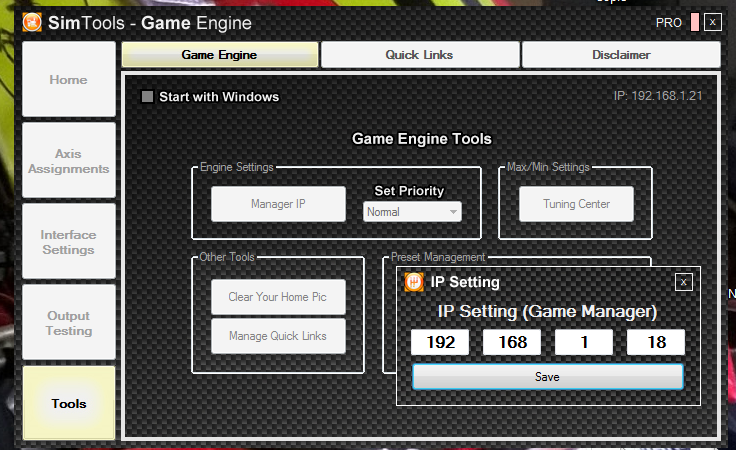The height and width of the screenshot is (450, 736).
Task: Click the SimTools orange logo icon
Action: click(x=32, y=22)
